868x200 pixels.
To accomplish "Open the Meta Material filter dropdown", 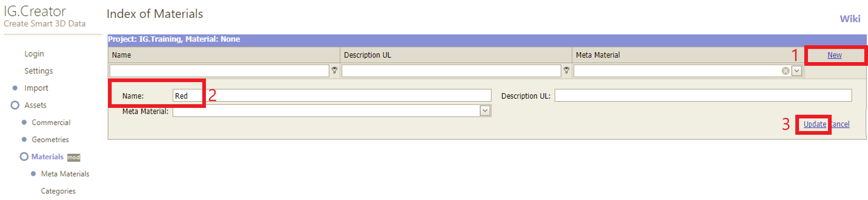I will pos(797,71).
